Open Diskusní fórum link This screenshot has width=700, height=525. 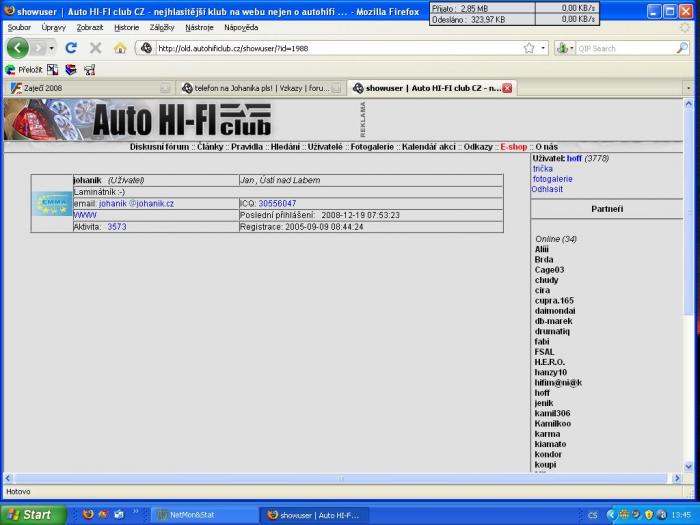click(159, 147)
